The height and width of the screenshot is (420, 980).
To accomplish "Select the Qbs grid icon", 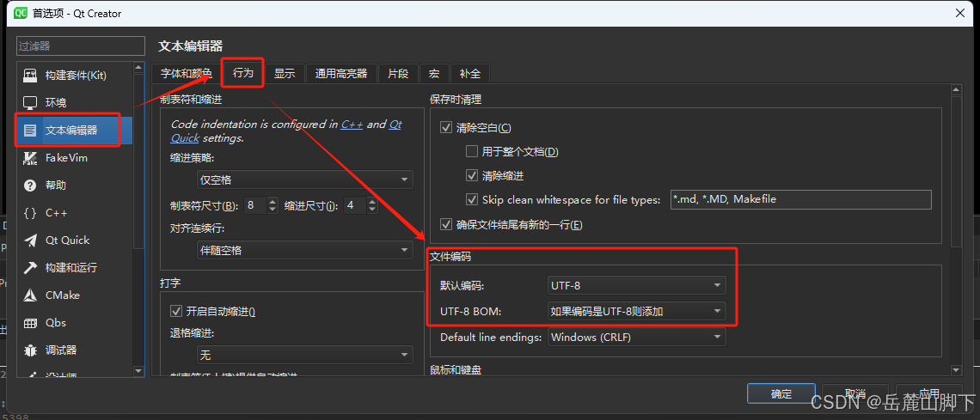I will click(x=30, y=323).
